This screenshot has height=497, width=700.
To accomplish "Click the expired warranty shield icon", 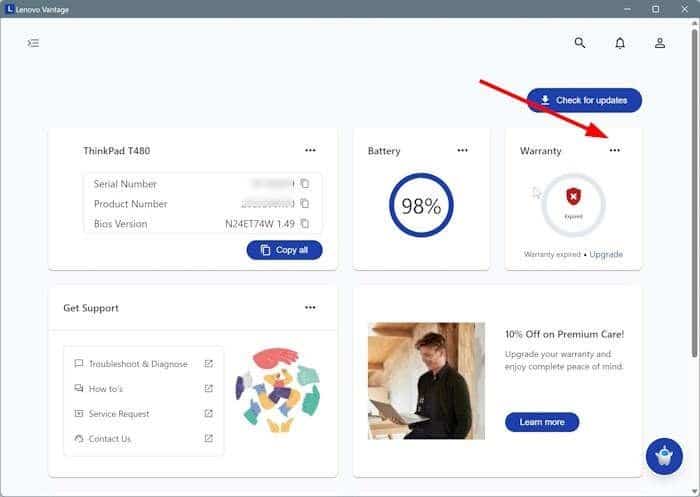I will tap(573, 196).
